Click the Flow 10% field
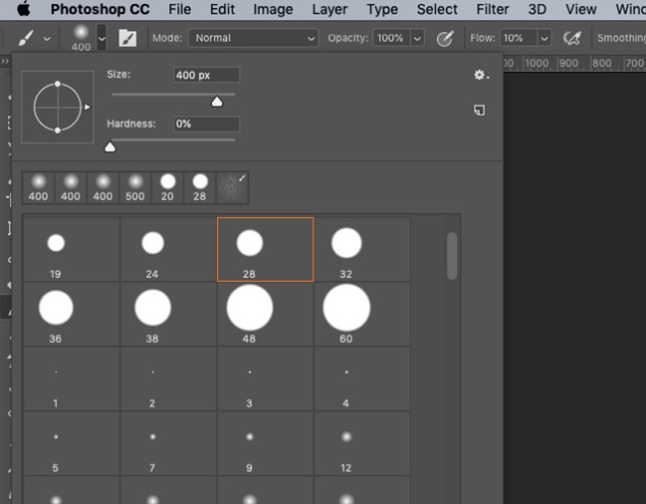Screen dimensions: 646x504 click(518, 38)
